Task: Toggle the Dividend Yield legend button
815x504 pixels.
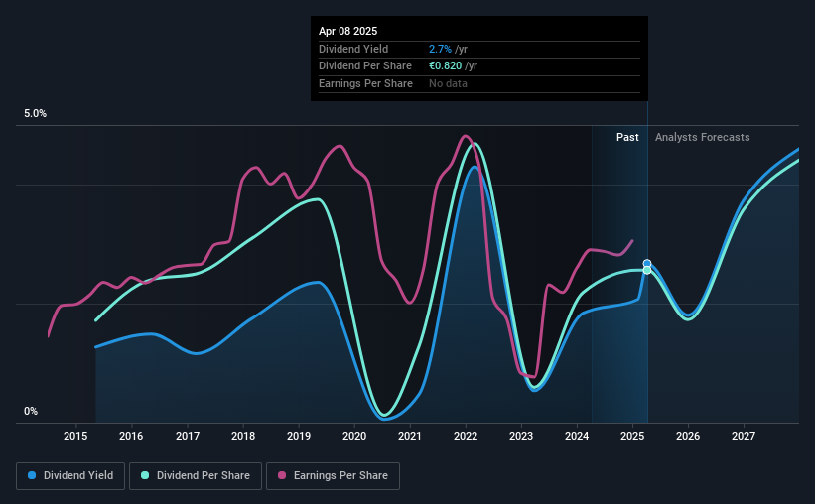Action: pos(70,476)
